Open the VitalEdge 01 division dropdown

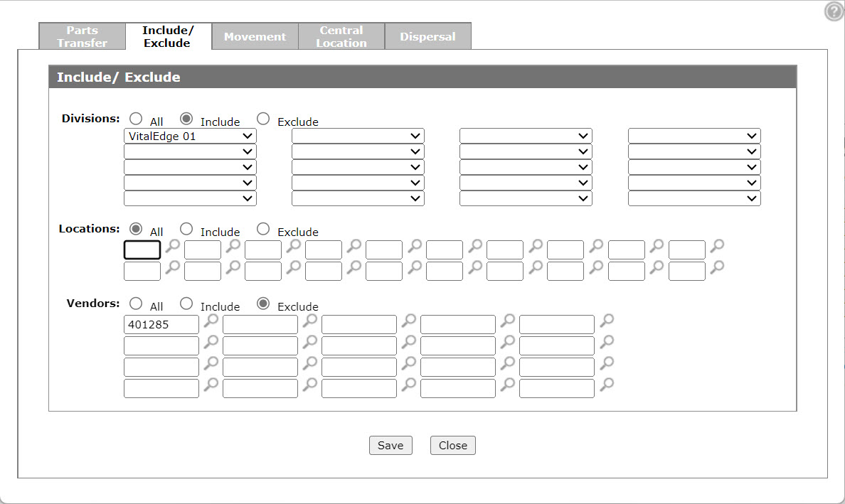[x=190, y=136]
